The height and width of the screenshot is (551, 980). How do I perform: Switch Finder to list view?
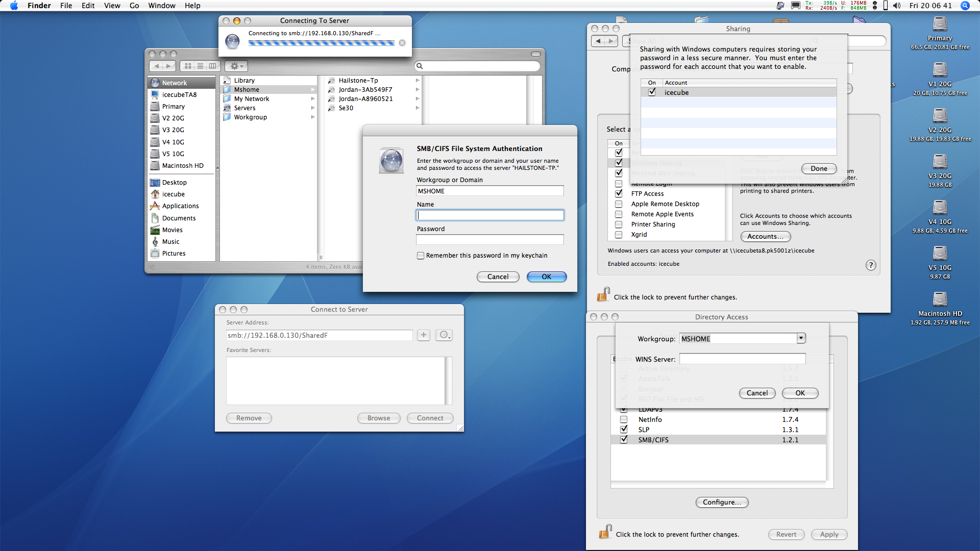(x=200, y=66)
